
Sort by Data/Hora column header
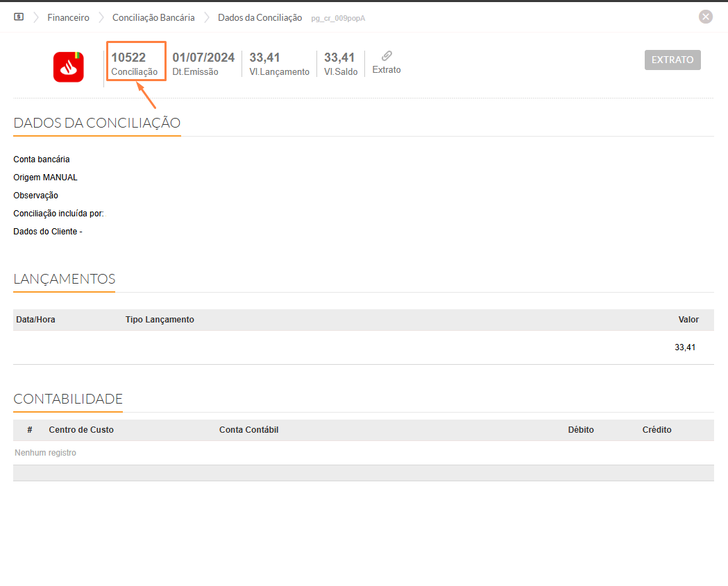pyautogui.click(x=35, y=320)
